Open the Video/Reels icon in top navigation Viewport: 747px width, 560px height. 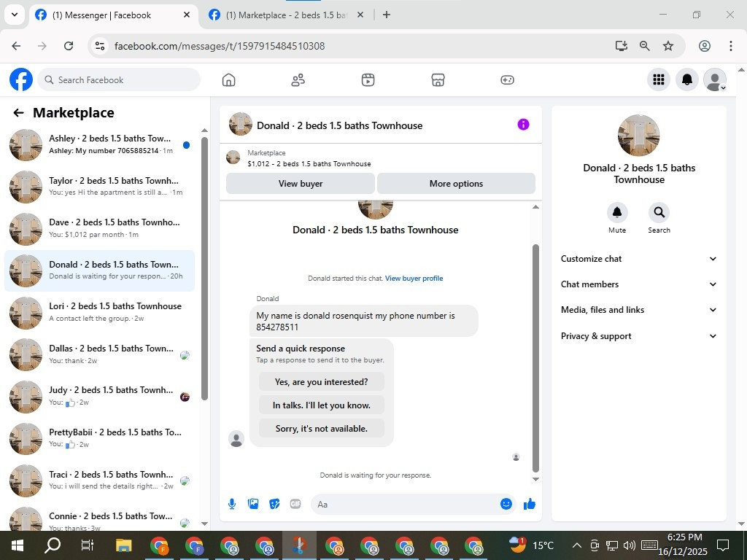tap(368, 80)
